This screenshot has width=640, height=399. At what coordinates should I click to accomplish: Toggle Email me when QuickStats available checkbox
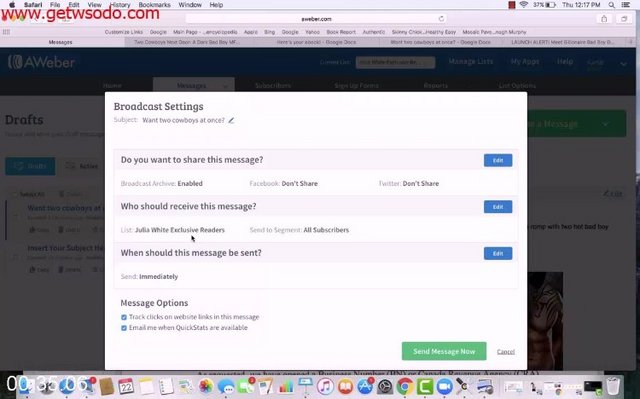[124, 328]
